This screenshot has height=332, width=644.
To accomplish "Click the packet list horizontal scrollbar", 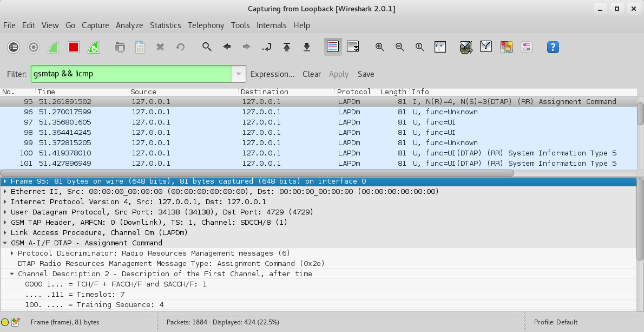I will [x=257, y=173].
